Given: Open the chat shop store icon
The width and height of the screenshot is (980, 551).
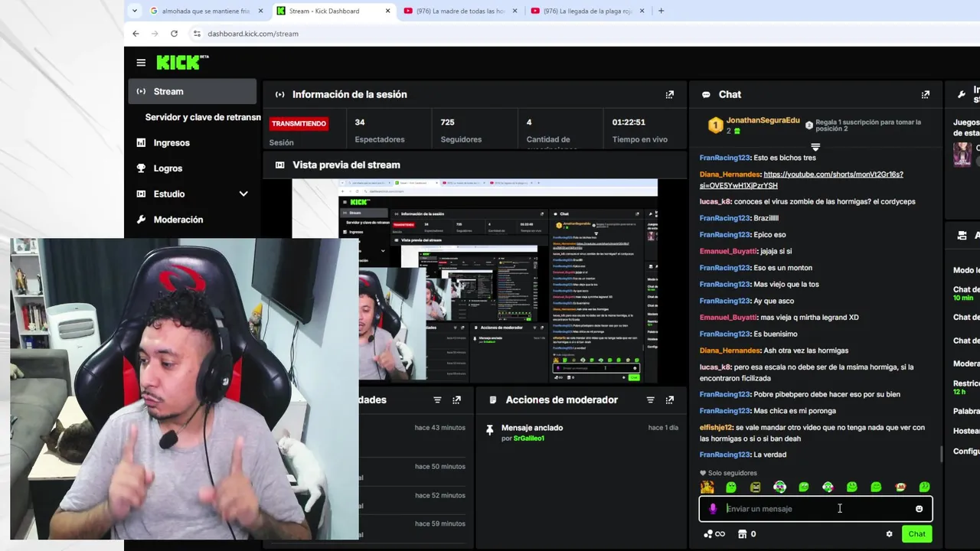Looking at the screenshot, I should (742, 534).
